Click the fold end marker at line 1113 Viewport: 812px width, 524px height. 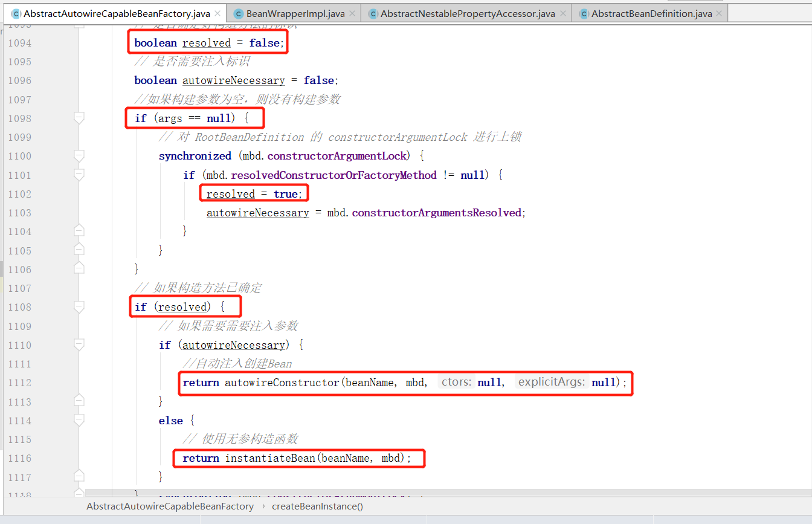point(79,400)
